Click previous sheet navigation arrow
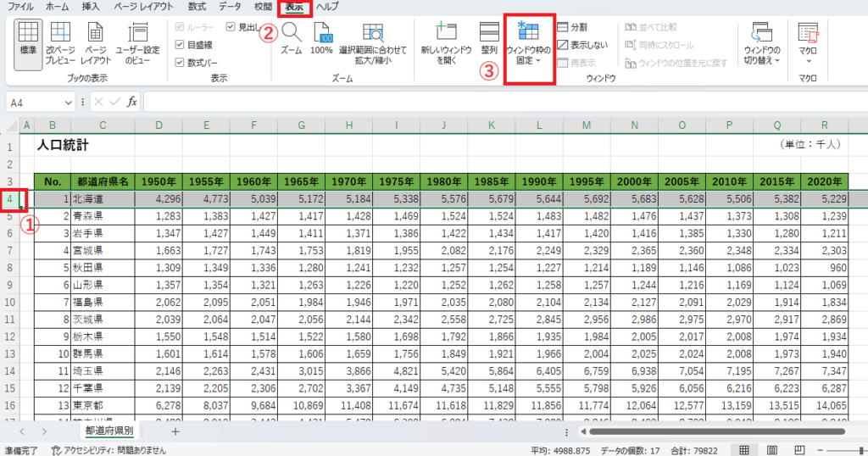Screen dimensions: 868x456 point(22,431)
